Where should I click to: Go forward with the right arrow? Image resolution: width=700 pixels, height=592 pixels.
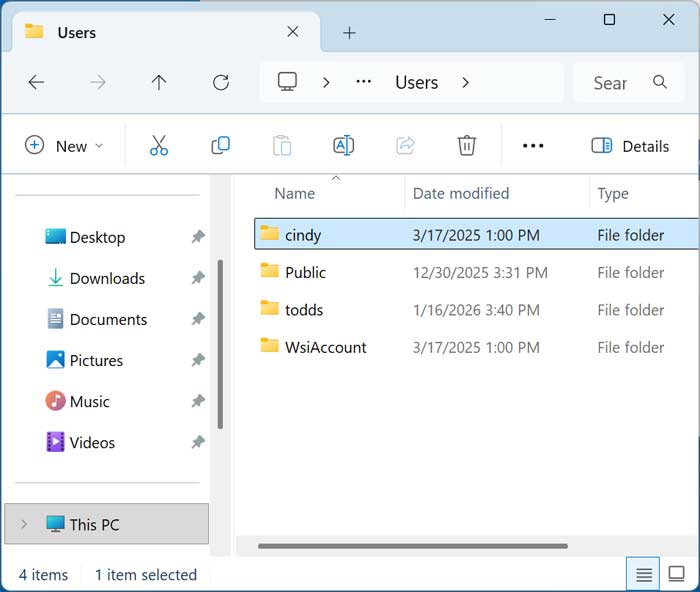pyautogui.click(x=98, y=83)
